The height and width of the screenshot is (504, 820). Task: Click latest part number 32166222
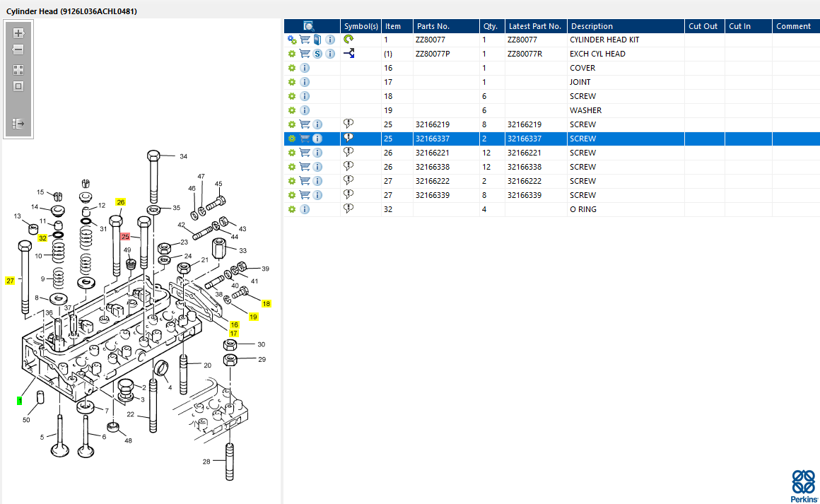pos(525,181)
